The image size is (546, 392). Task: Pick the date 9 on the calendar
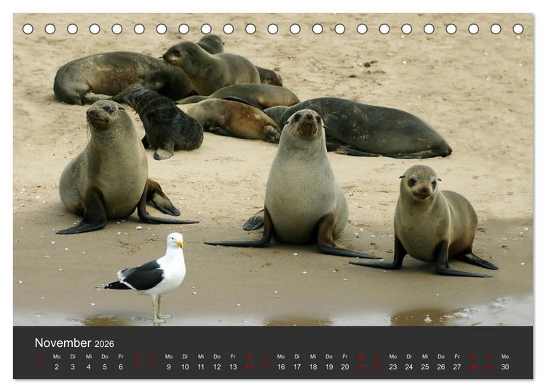tap(169, 367)
